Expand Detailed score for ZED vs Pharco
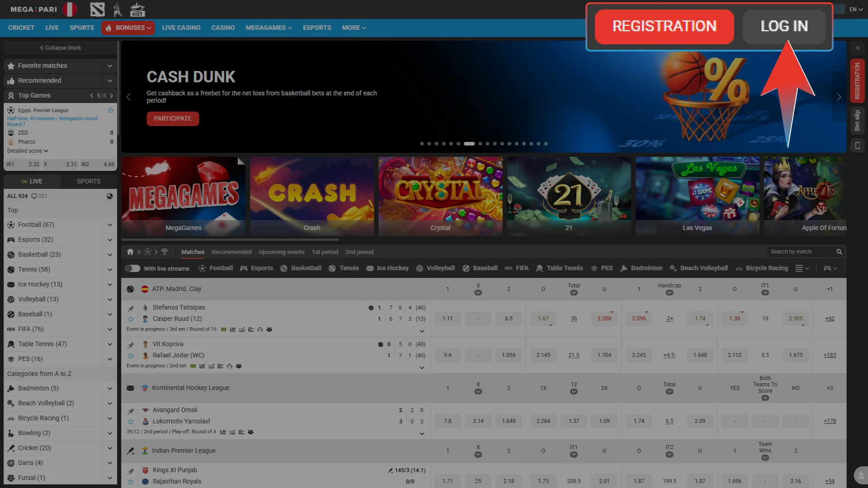This screenshot has height=488, width=868. [28, 151]
